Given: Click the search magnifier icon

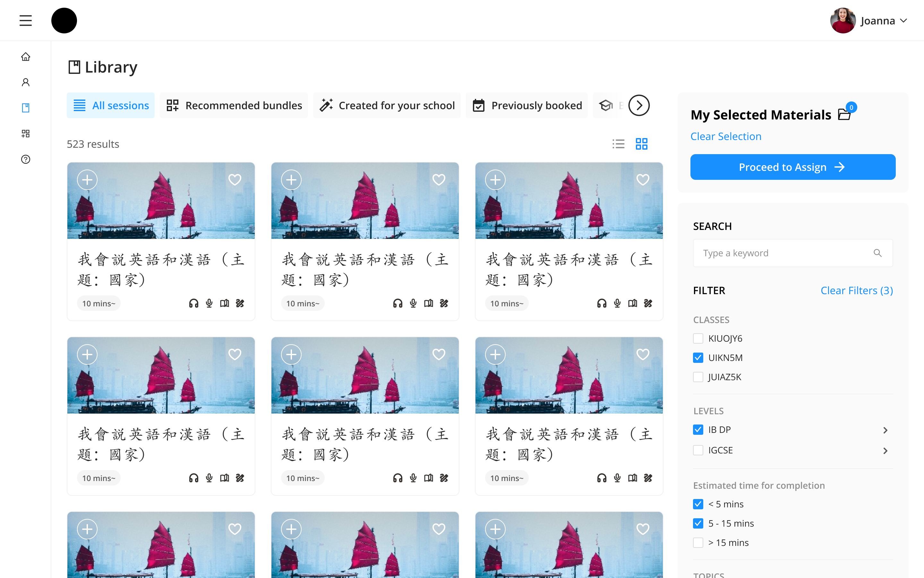Looking at the screenshot, I should click(x=877, y=253).
